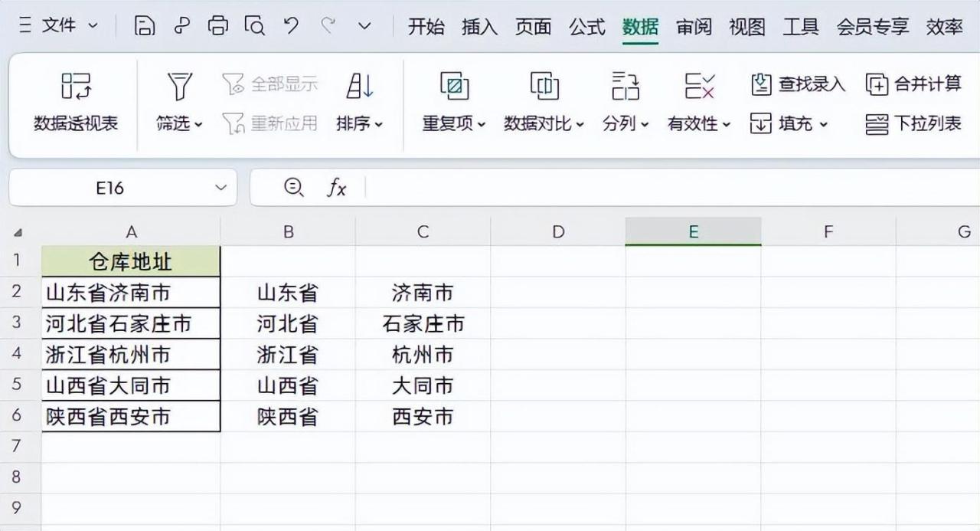The height and width of the screenshot is (531, 980).
Task: Click the select-all corner triangle
Action: point(18,233)
